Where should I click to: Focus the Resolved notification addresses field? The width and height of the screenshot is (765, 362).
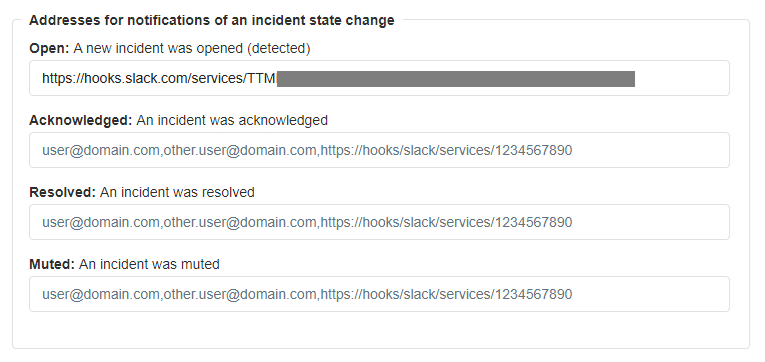pyautogui.click(x=379, y=222)
